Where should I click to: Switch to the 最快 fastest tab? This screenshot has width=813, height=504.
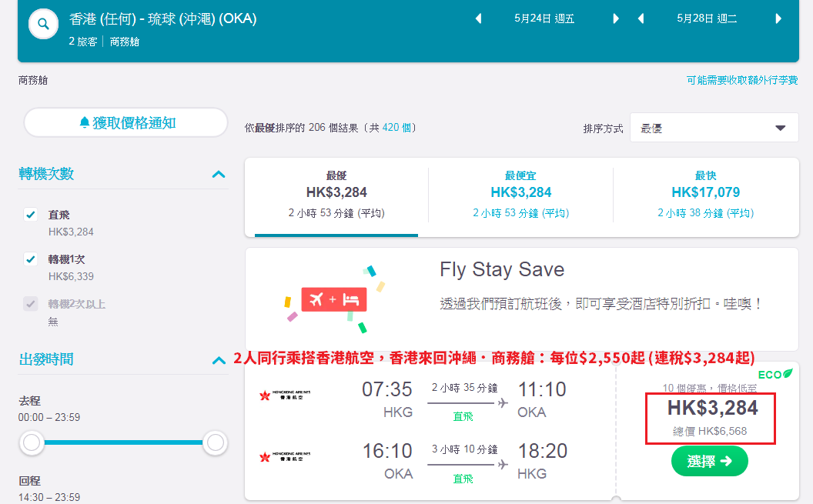click(705, 195)
